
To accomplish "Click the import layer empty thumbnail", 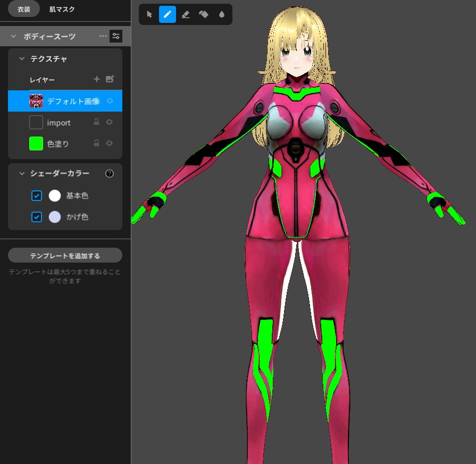I will pos(36,122).
